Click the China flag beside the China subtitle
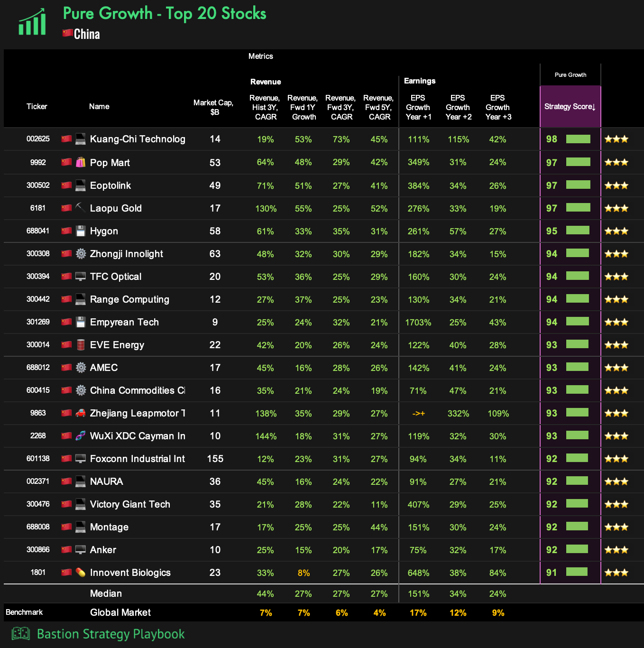This screenshot has width=644, height=648. point(67,33)
